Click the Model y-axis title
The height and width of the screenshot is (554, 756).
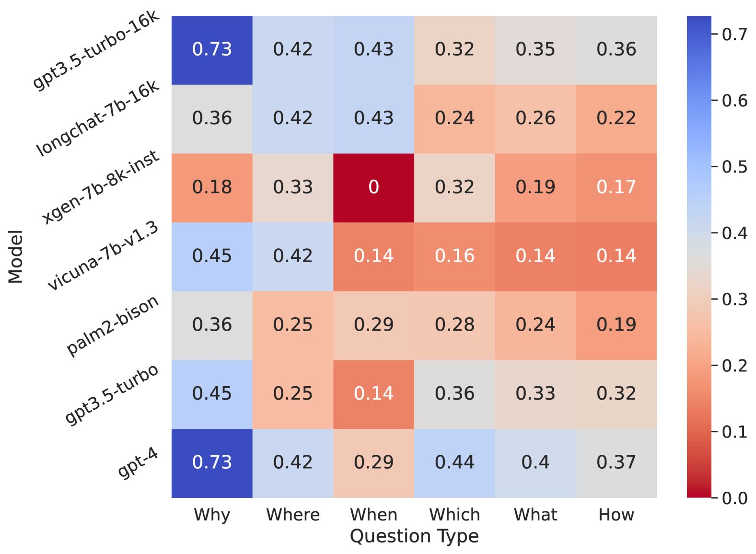click(16, 257)
